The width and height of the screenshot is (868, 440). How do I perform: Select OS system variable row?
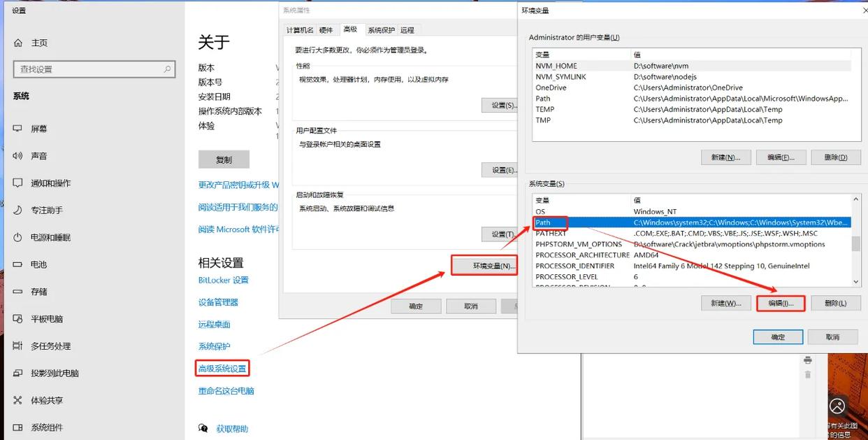tap(692, 212)
